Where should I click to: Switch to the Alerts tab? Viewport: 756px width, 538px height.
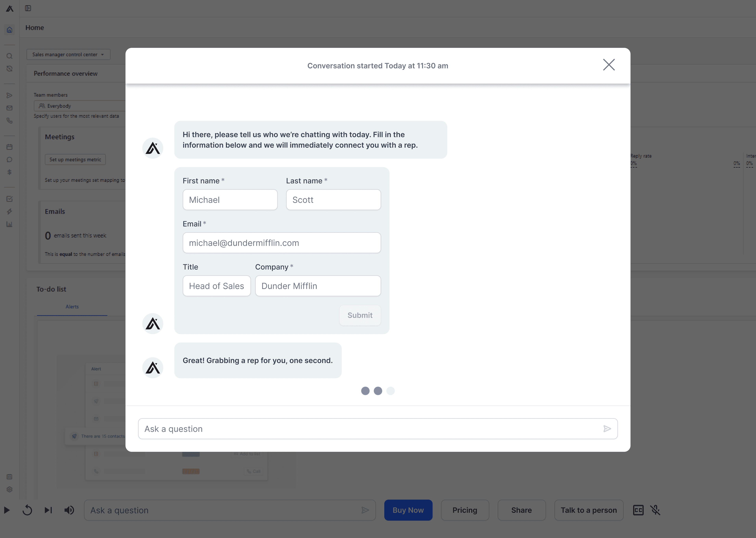tap(72, 307)
